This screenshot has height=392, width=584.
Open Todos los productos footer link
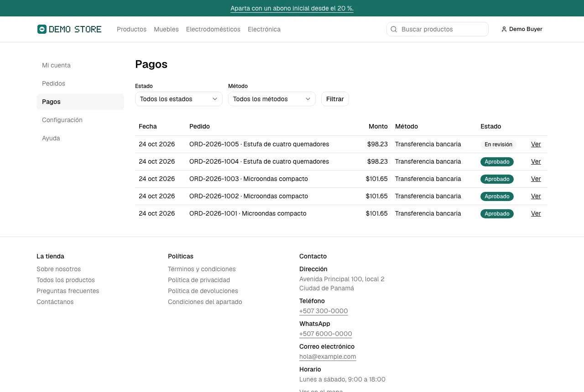coord(66,280)
